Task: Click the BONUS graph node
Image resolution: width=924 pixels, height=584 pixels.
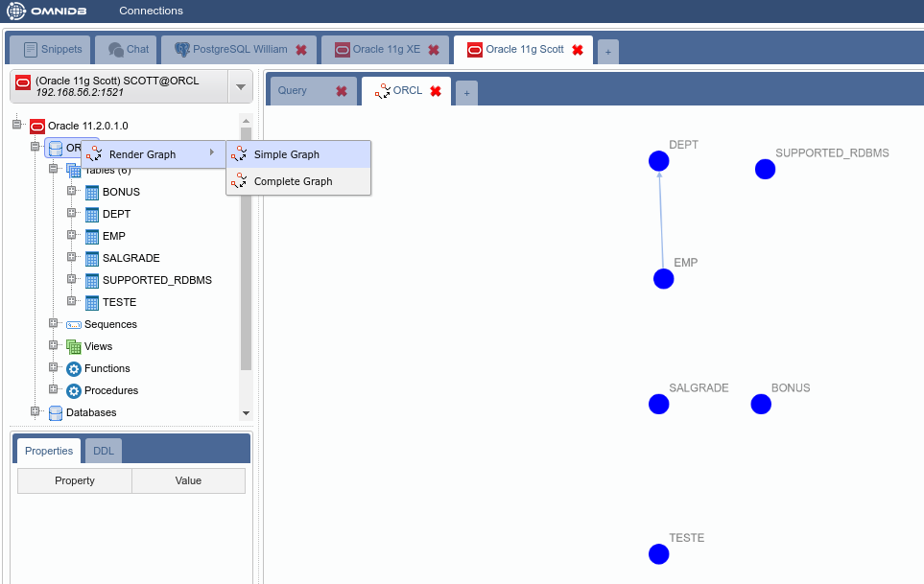Action: coord(761,404)
